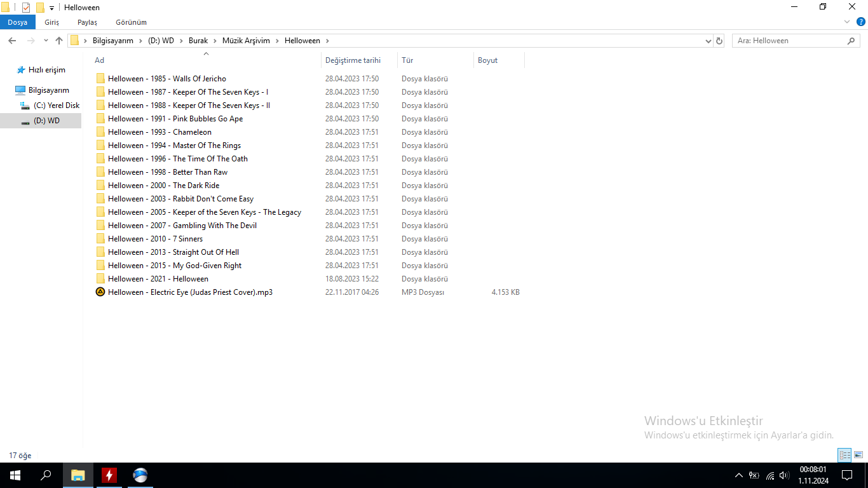
Task: Expand the chevron after Burak breadcrumb
Action: click(215, 41)
